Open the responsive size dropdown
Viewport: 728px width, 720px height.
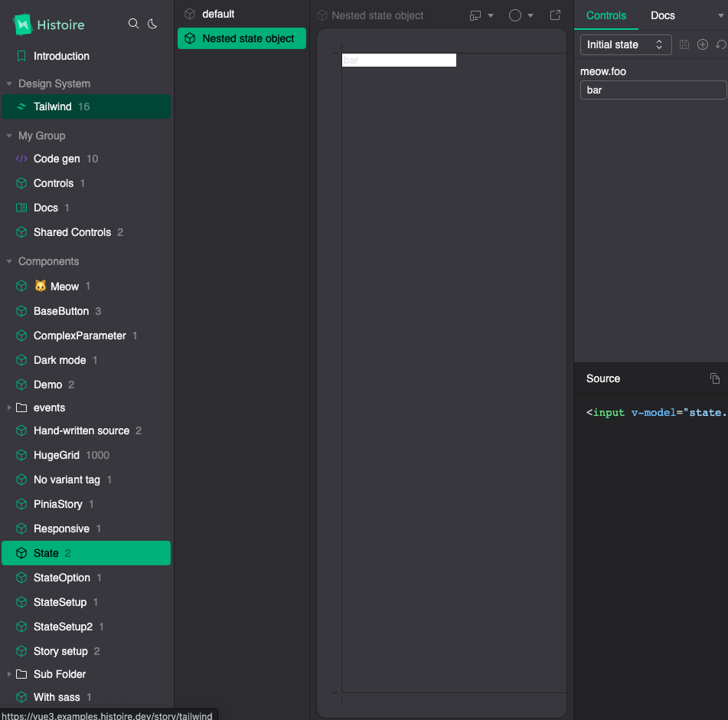pyautogui.click(x=490, y=16)
